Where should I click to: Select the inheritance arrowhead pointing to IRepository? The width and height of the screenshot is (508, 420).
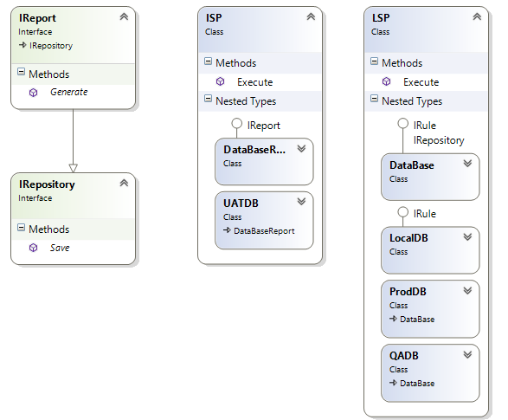coord(74,168)
